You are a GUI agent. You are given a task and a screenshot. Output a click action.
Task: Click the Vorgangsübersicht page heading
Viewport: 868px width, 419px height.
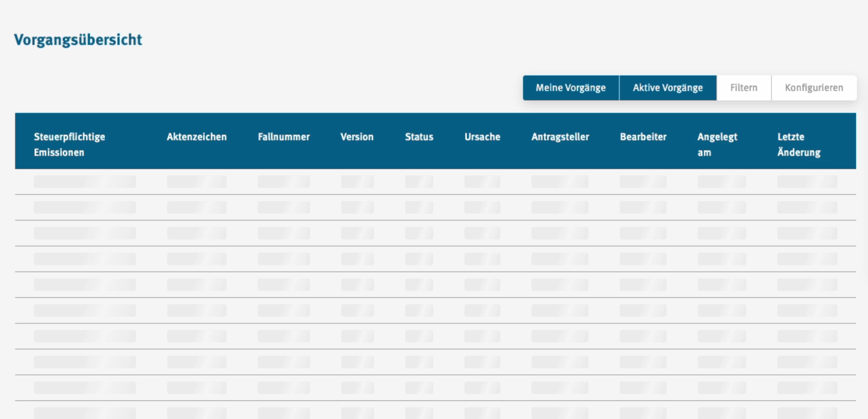coord(78,40)
